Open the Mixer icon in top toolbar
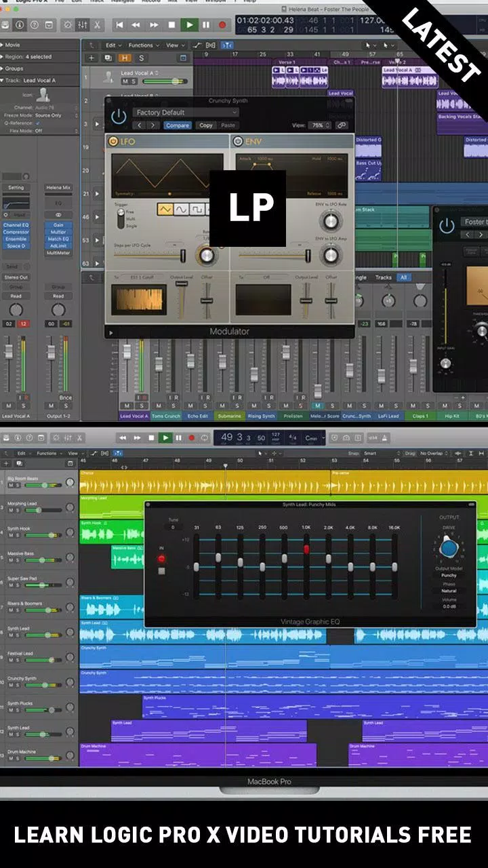This screenshot has width=488, height=868. pos(82,25)
